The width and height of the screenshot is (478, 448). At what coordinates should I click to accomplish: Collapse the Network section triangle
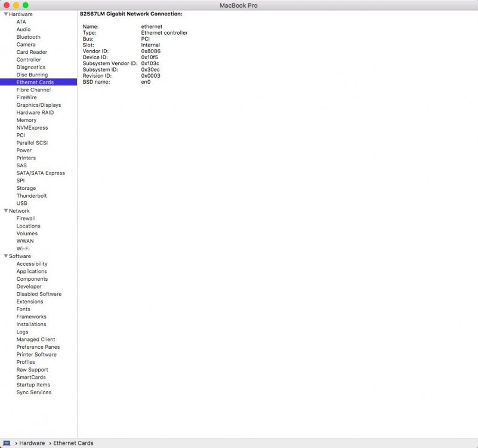(x=6, y=211)
